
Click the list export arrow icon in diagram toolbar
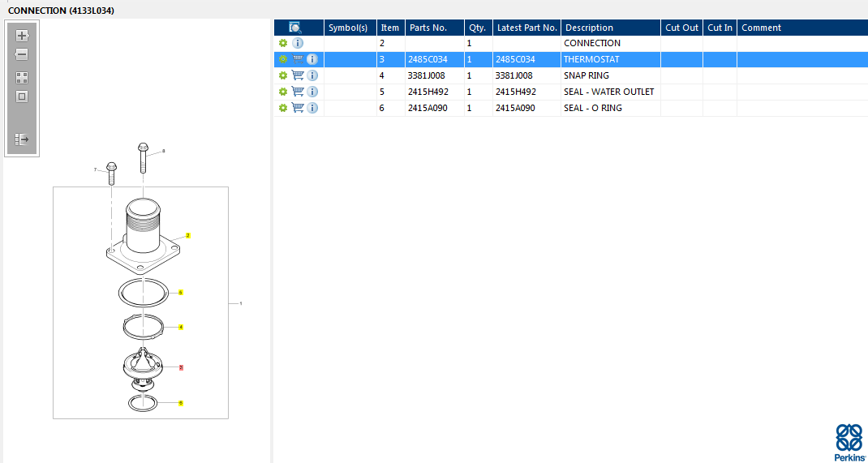click(x=22, y=139)
